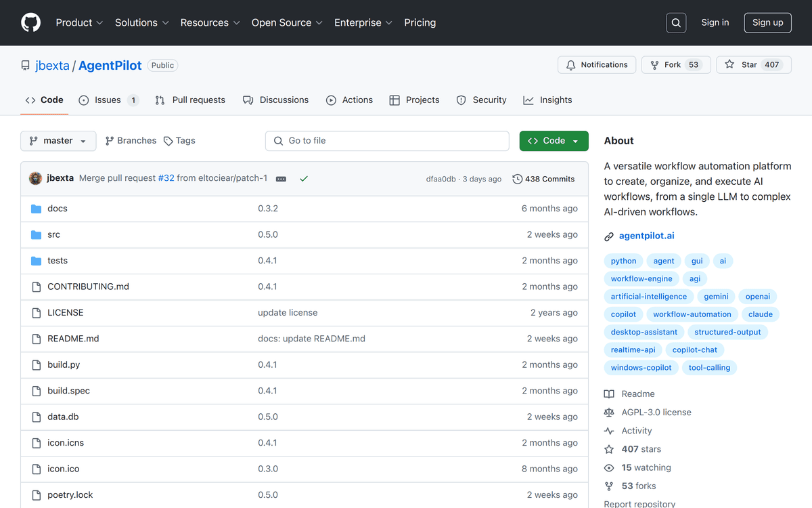Click the GitHub logo in header

30,22
